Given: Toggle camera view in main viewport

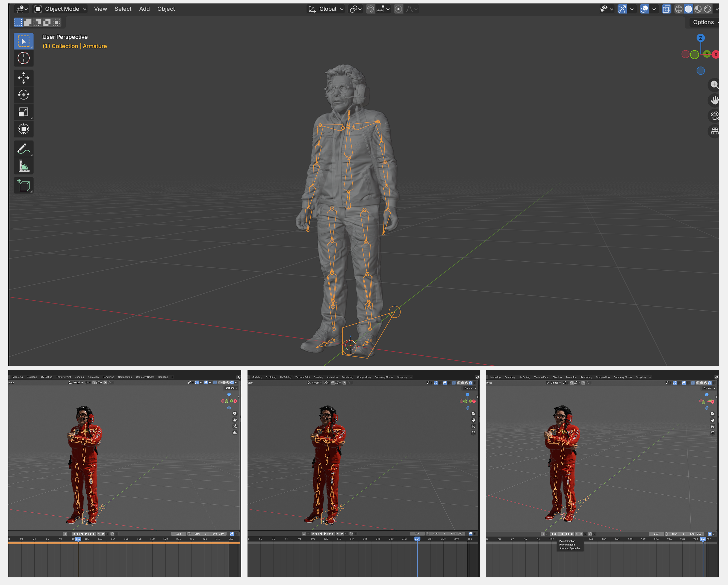Looking at the screenshot, I should [x=714, y=116].
